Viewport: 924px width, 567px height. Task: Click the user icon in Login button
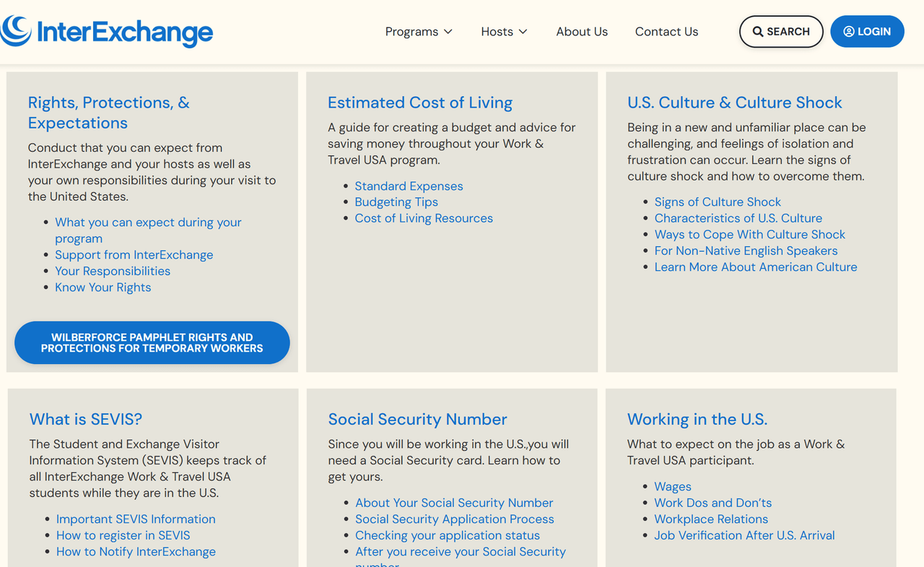849,32
